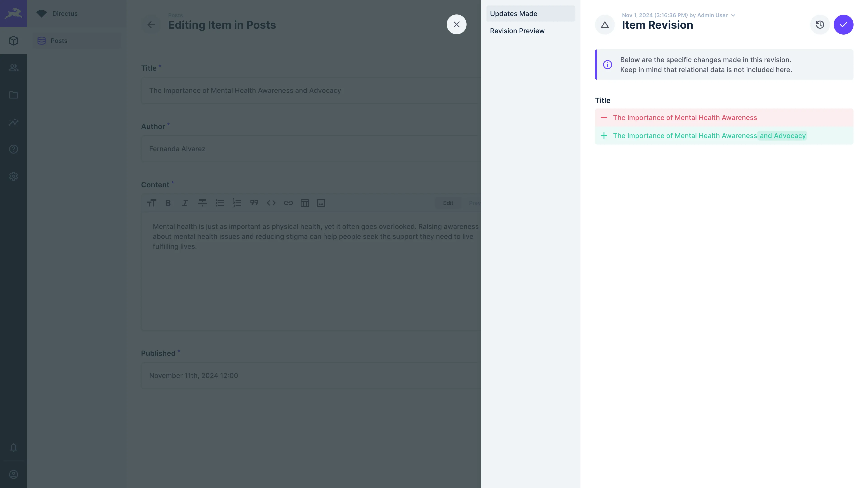868x488 pixels.
Task: Click the purple checkmark Done button
Action: pyautogui.click(x=843, y=25)
